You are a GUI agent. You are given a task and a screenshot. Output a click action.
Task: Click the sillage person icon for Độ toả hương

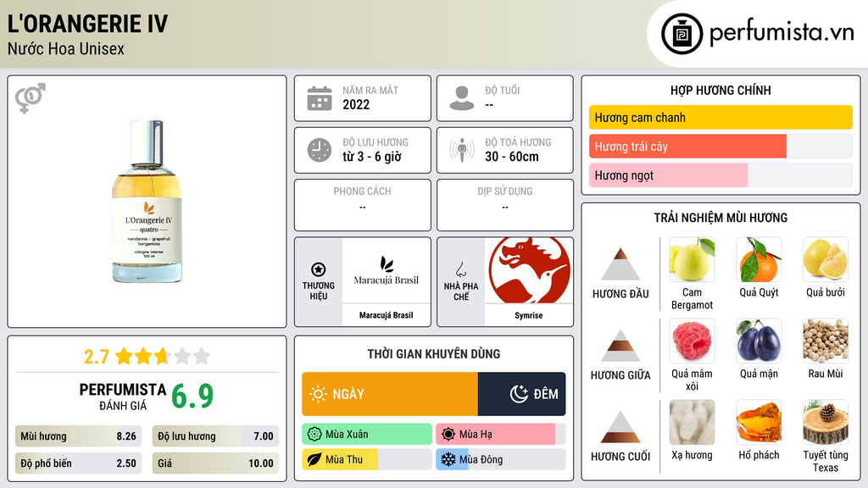tap(462, 150)
